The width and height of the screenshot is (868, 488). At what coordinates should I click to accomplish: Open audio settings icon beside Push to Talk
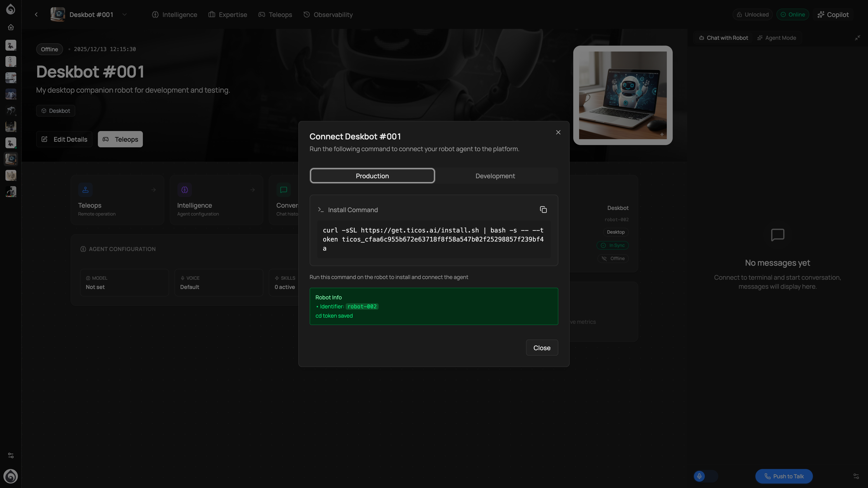(856, 476)
